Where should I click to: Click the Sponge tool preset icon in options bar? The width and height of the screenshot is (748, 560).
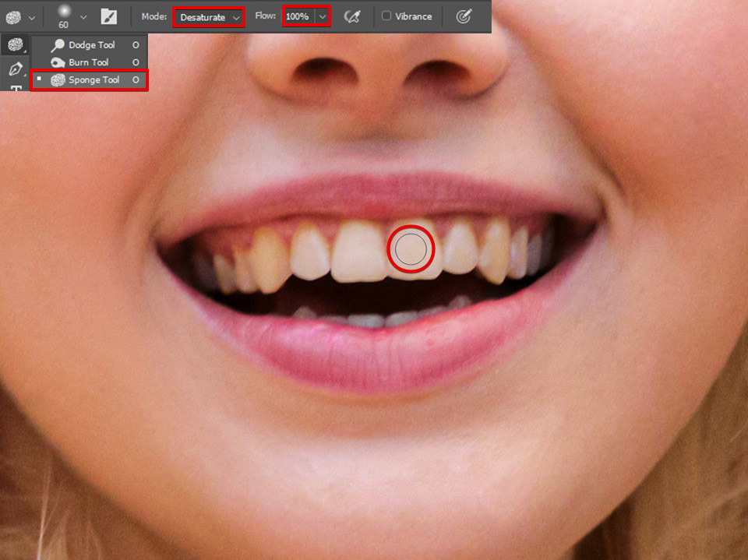[13, 16]
